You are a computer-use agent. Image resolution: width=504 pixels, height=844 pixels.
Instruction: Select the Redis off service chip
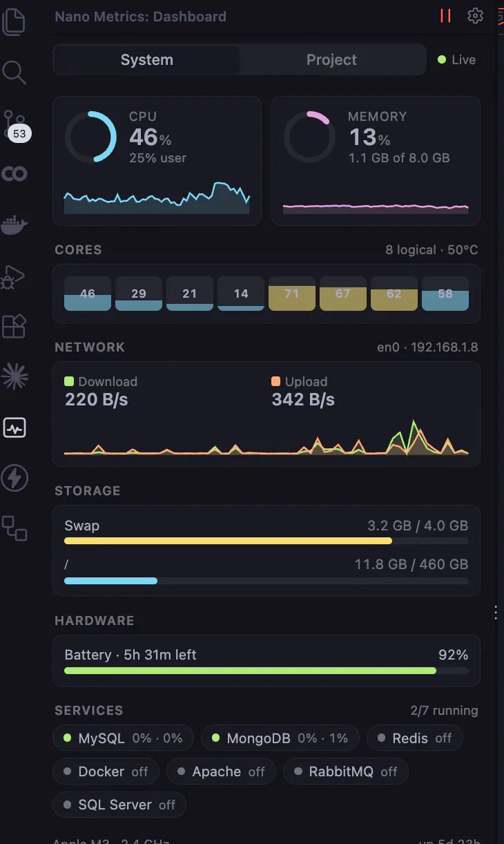tap(414, 738)
